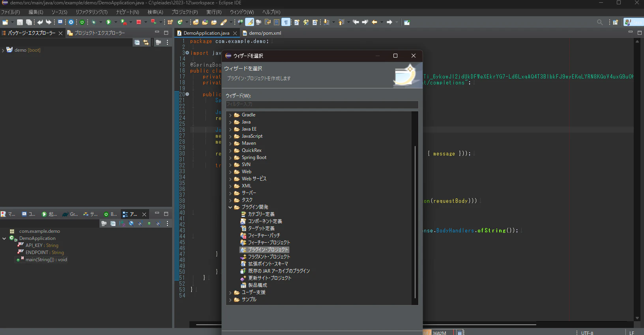Toggle Mark Occurrences highlighter icon
Screen dimensions: 644x335
tap(250, 22)
